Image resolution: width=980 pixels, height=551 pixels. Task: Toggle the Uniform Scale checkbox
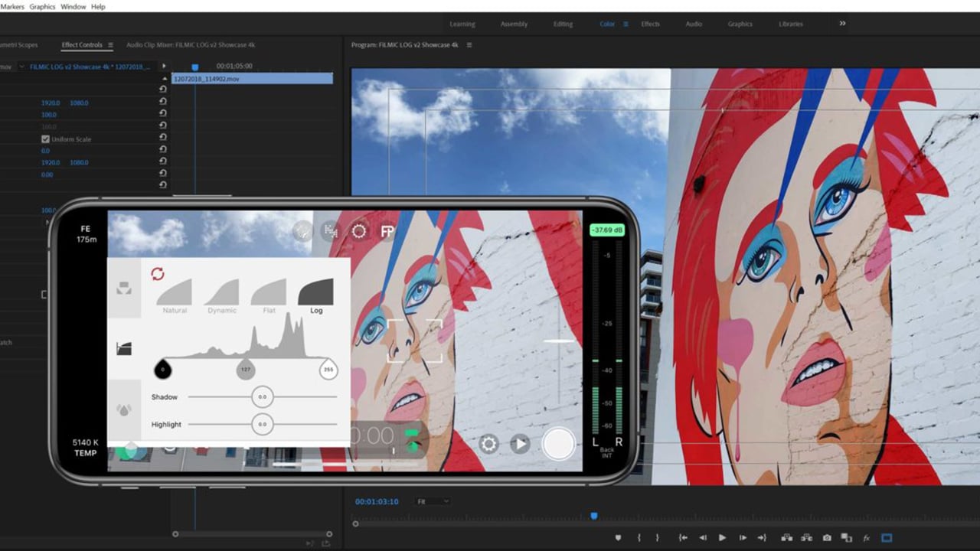point(45,139)
